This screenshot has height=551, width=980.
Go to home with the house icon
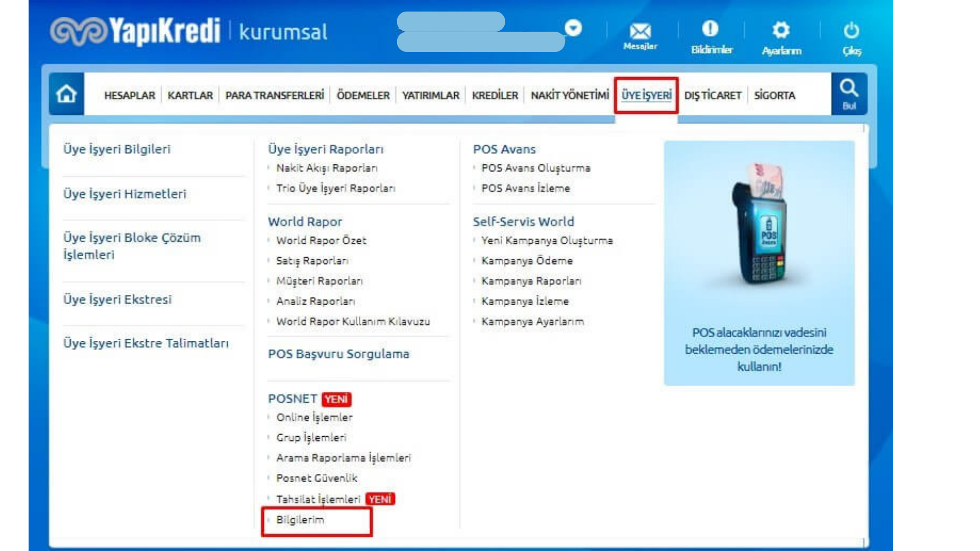point(67,94)
